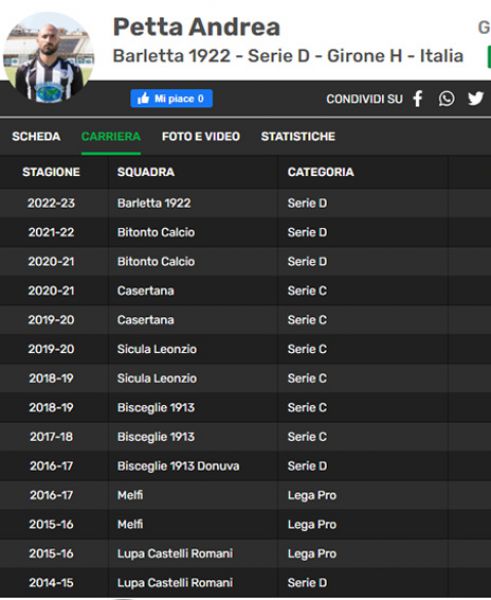Open Melfi in 2015-16 row
The height and width of the screenshot is (600, 491).
tap(130, 524)
